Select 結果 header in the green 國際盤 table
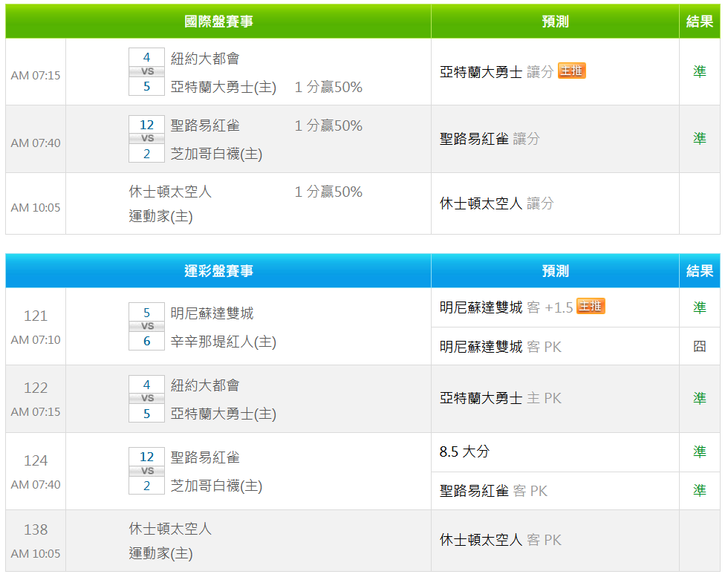 tap(700, 22)
